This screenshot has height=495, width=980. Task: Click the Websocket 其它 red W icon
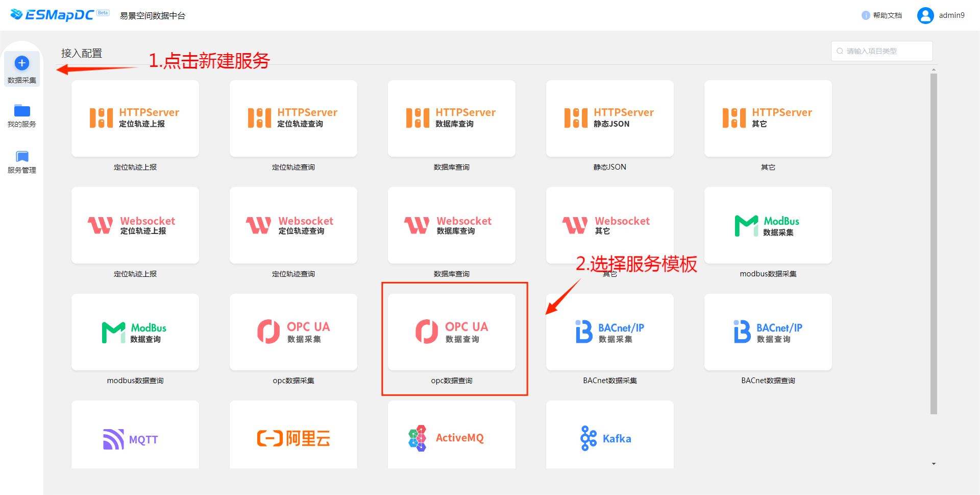pyautogui.click(x=575, y=225)
